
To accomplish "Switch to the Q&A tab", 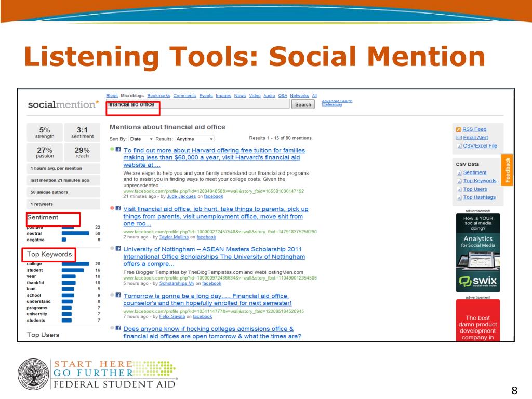I will coord(283,96).
